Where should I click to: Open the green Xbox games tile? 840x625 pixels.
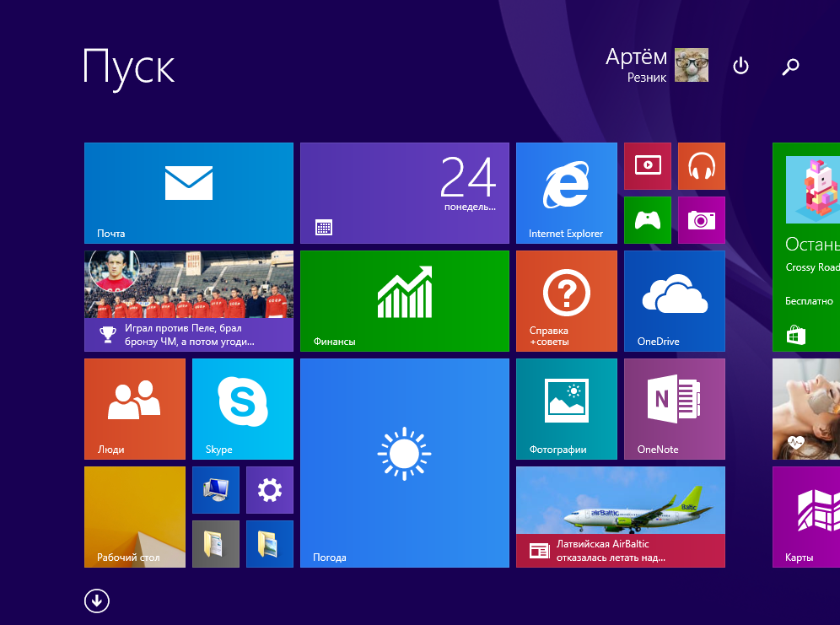point(648,220)
